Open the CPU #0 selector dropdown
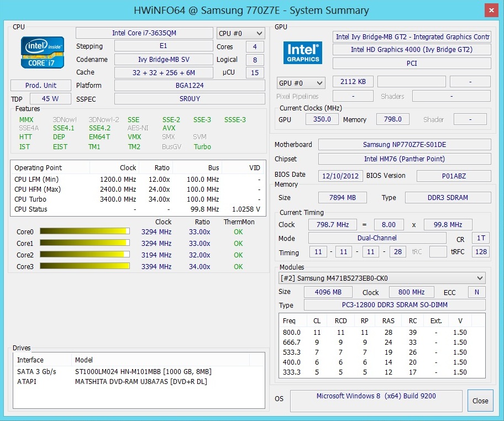Viewport: 504px width, 421px height. [x=241, y=33]
